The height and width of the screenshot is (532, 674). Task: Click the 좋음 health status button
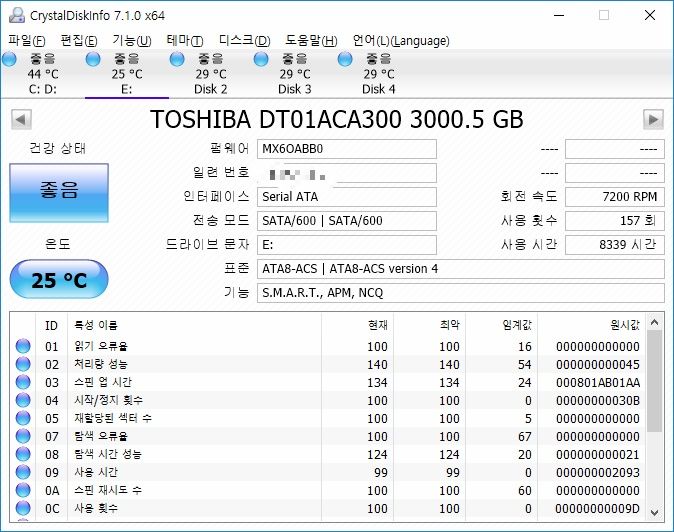tap(59, 193)
